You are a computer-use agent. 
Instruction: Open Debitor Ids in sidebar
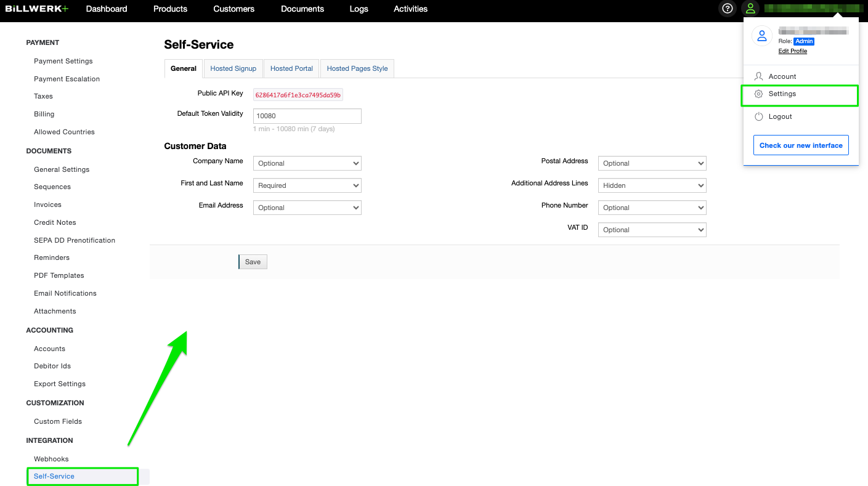point(52,366)
